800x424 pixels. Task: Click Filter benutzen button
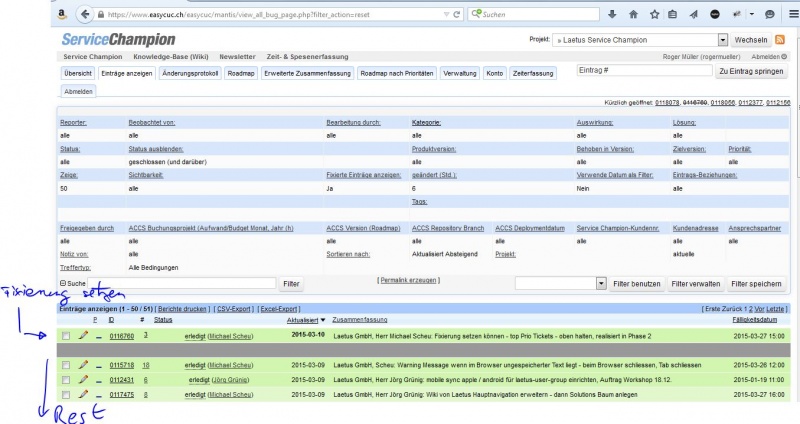click(637, 284)
